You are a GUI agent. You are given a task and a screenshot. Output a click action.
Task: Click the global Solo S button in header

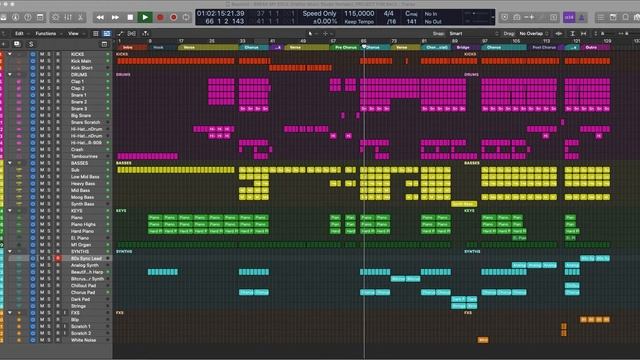click(x=31, y=44)
